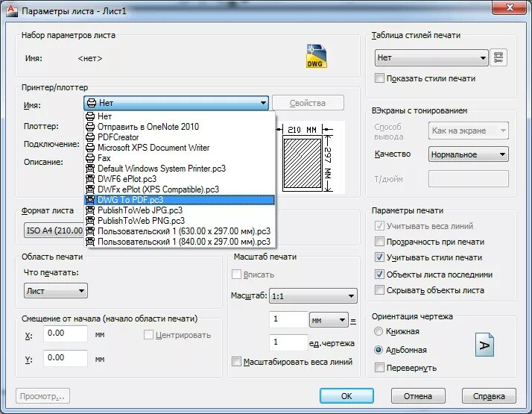Select 'Нет' printer in dropdown list
The height and width of the screenshot is (414, 532).
pyautogui.click(x=180, y=116)
